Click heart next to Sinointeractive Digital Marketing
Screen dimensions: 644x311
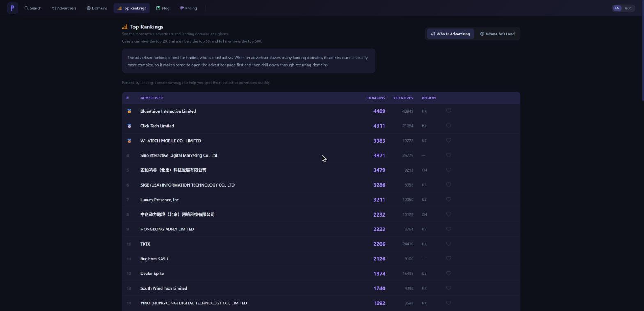pyautogui.click(x=448, y=155)
